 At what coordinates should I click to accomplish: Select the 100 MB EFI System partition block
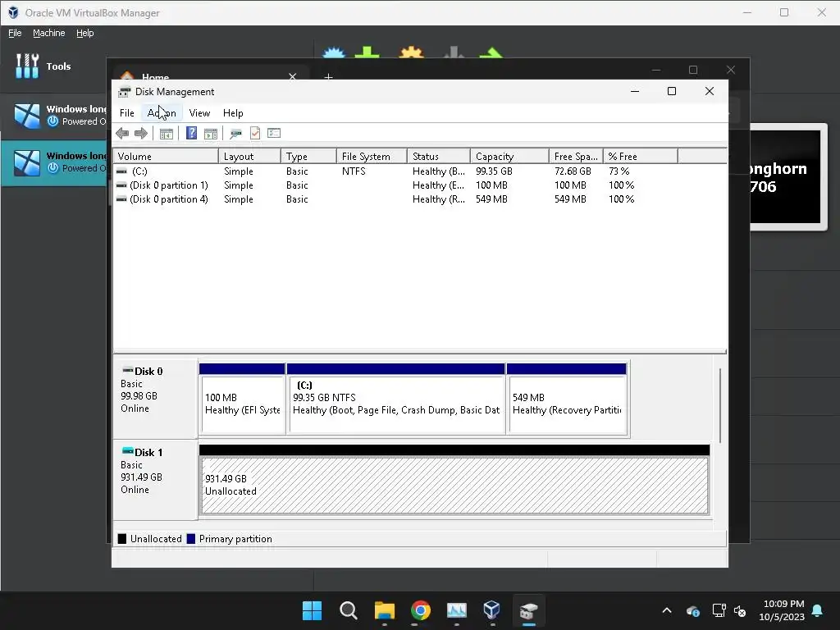[x=242, y=399]
